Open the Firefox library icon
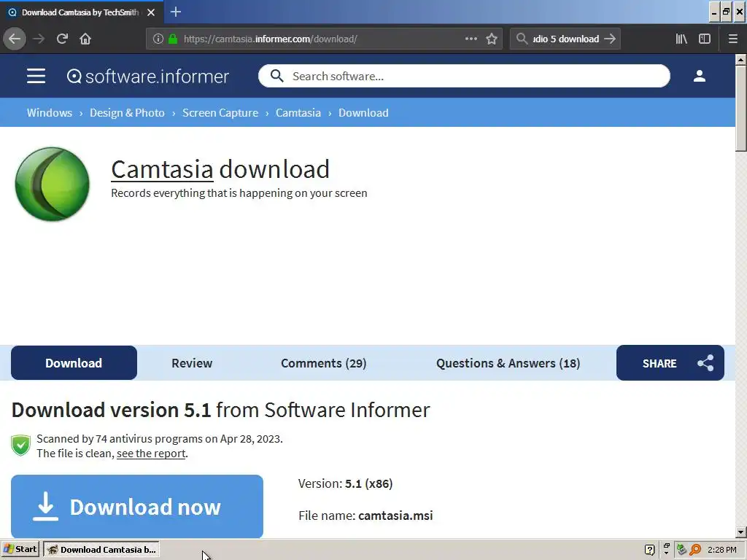Screen dimensions: 747x560 [682, 39]
